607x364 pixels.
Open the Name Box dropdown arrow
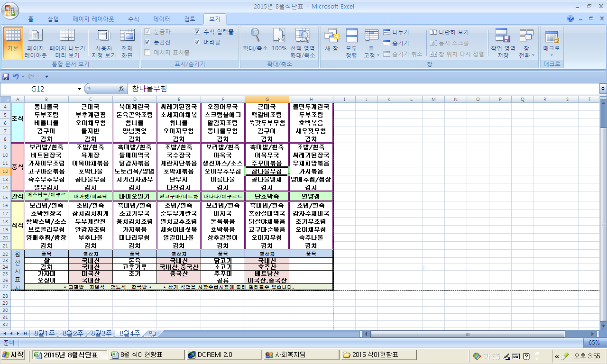click(79, 89)
